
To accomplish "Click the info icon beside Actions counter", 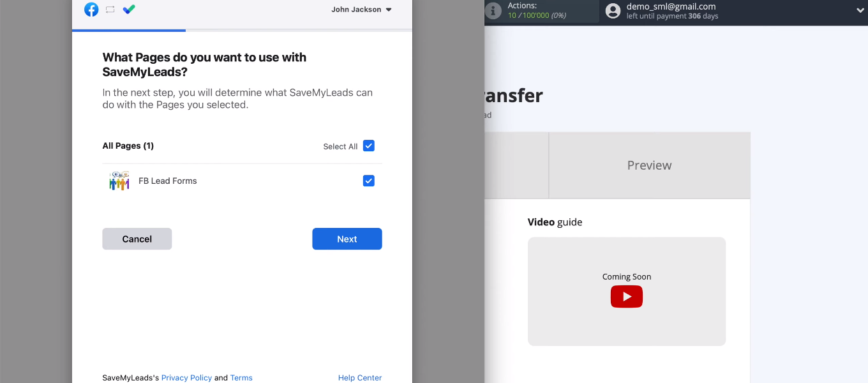I will (493, 11).
